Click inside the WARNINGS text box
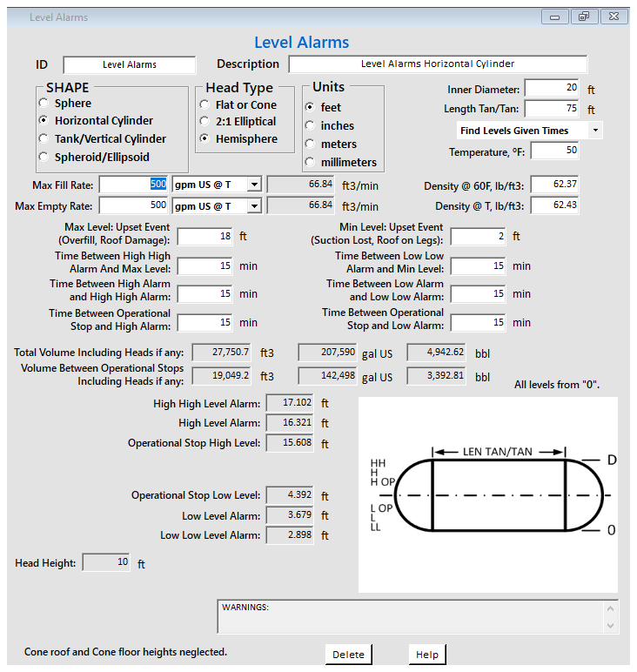 pyautogui.click(x=411, y=616)
